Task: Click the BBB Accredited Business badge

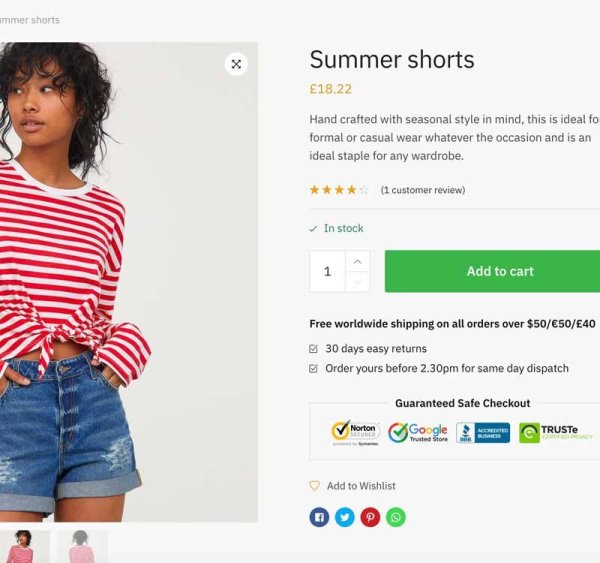Action: [483, 433]
